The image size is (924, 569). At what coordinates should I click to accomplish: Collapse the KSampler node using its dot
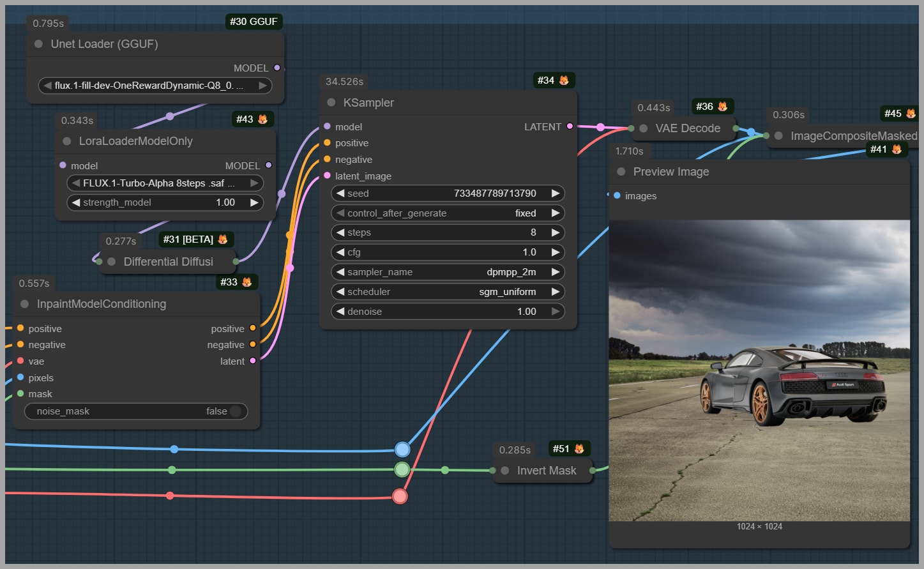point(331,103)
